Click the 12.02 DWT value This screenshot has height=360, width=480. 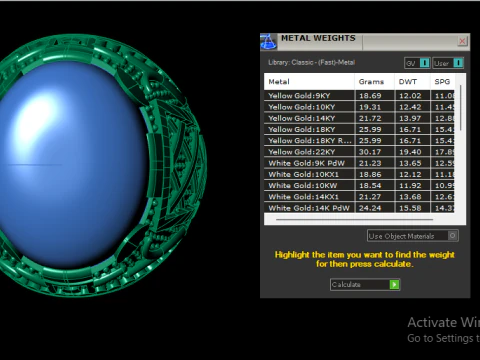pos(410,96)
